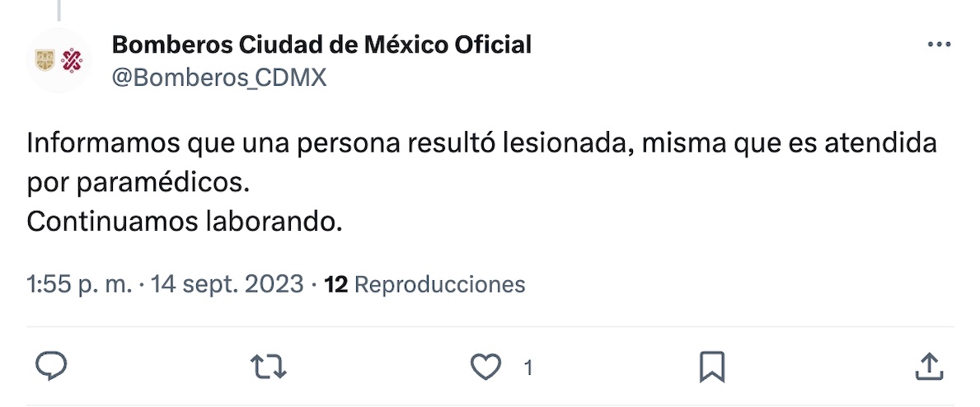
Task: Click the tweet's first line starting with Informamos
Action: [482, 145]
